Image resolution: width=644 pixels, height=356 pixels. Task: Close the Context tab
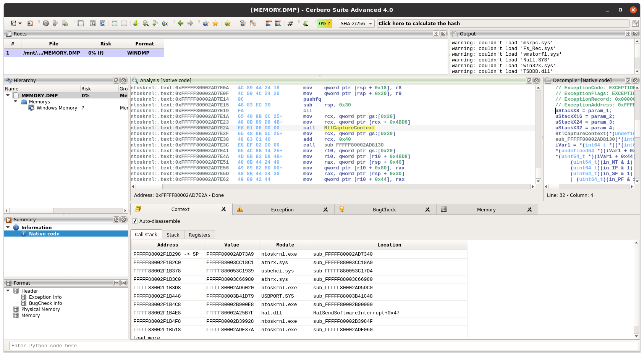223,209
